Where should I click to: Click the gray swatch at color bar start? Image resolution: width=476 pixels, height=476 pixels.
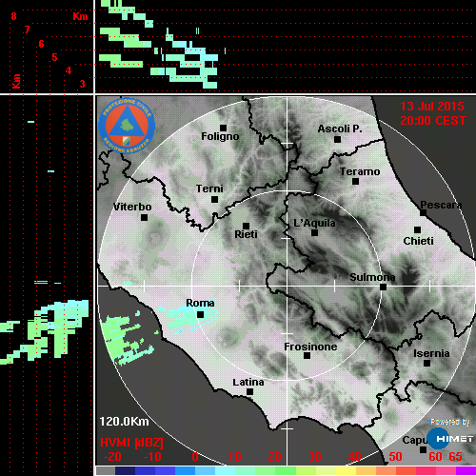tap(106, 470)
